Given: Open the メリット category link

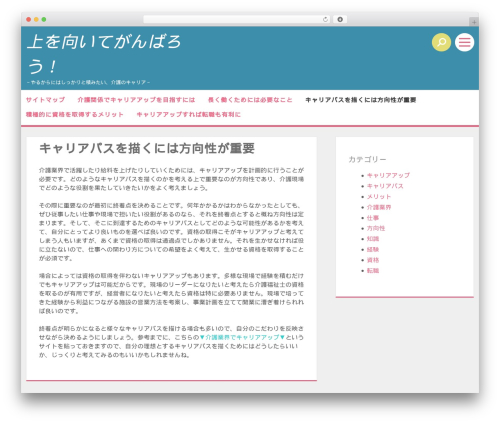Looking at the screenshot, I should coord(379,197).
